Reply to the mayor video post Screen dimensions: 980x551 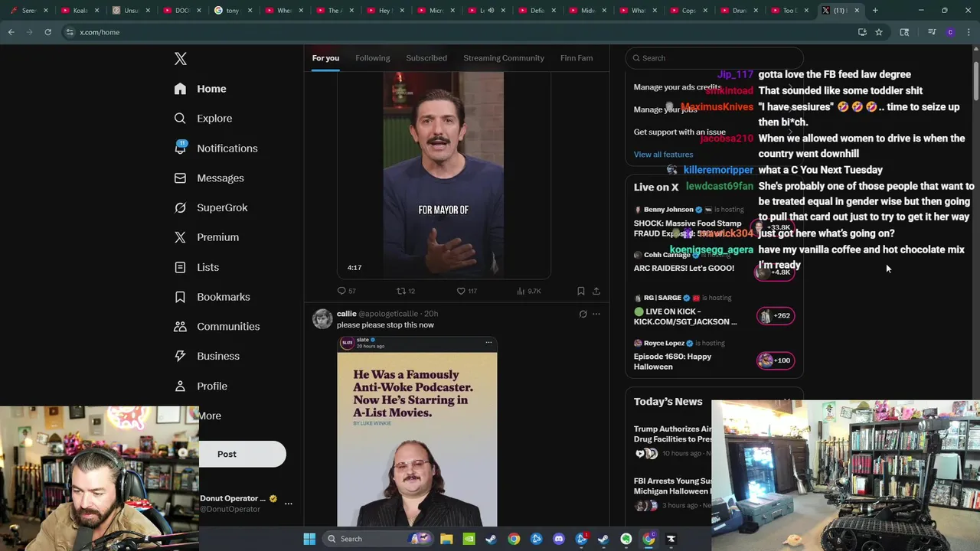[346, 291]
